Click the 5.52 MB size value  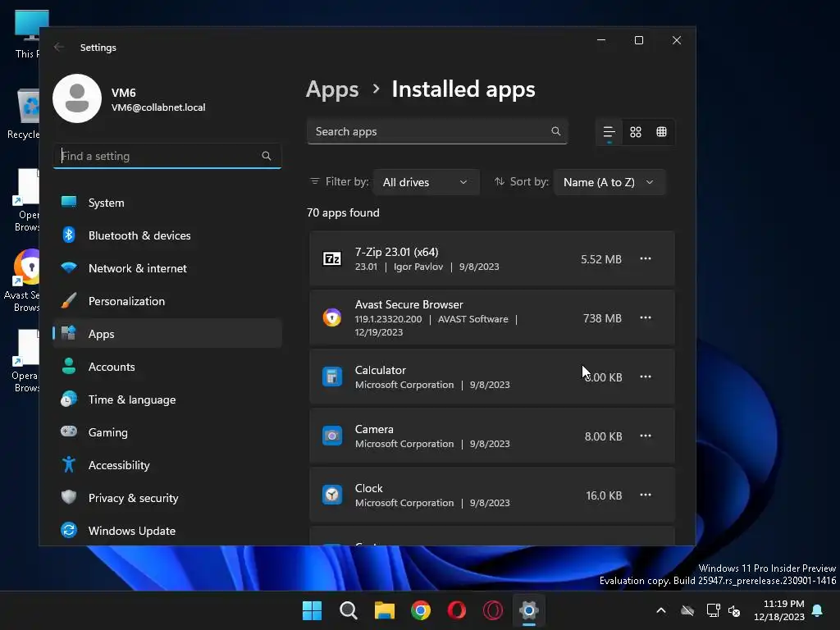pos(601,259)
